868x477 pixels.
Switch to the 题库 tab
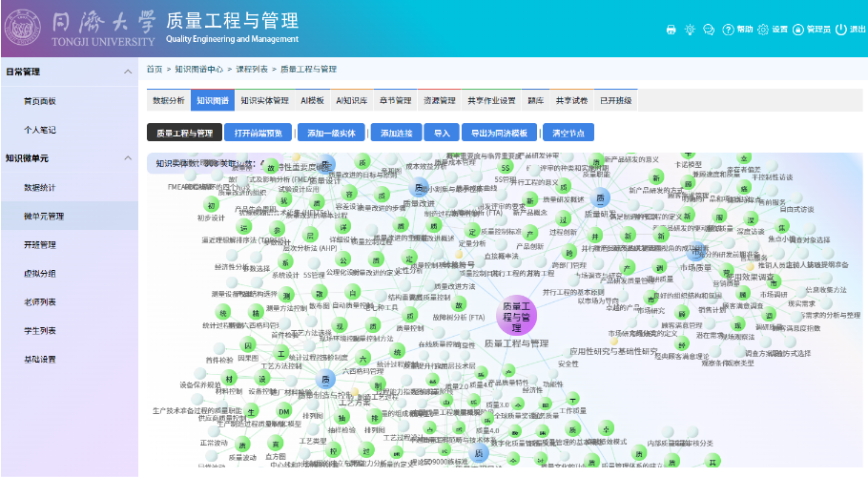[535, 100]
